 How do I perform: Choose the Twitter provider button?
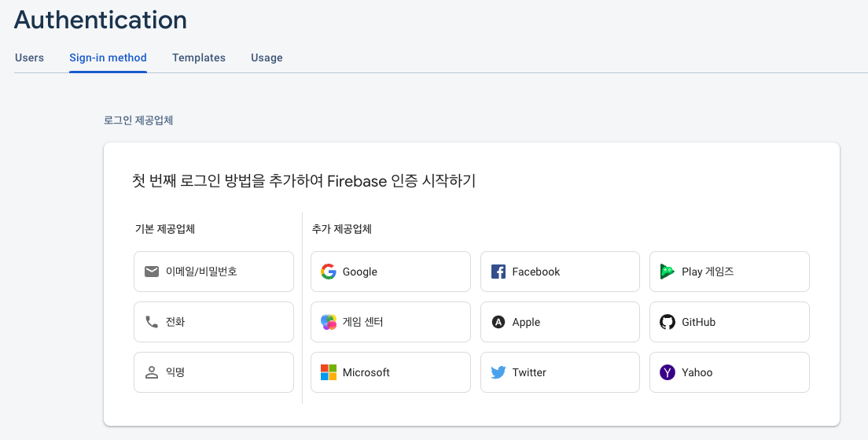point(561,372)
